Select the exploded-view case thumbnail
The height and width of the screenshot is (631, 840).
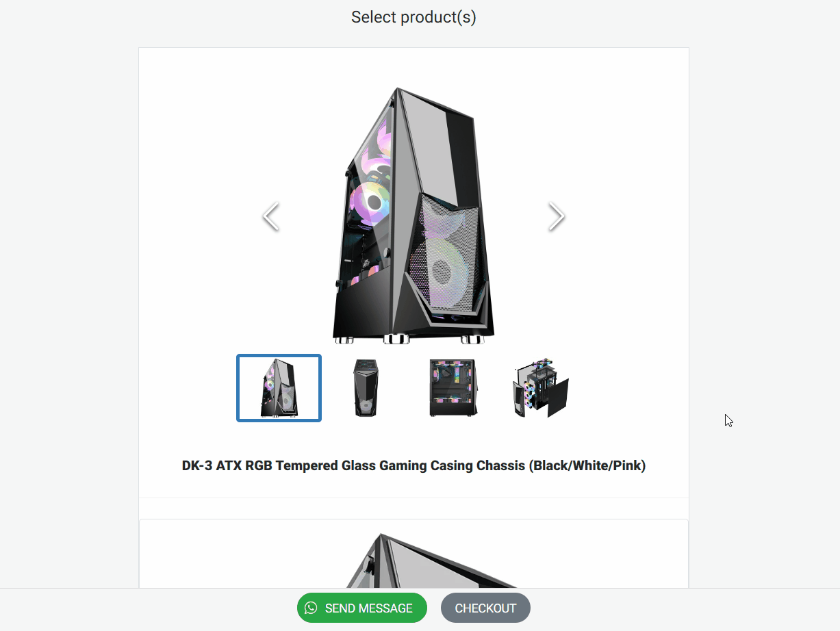(541, 388)
